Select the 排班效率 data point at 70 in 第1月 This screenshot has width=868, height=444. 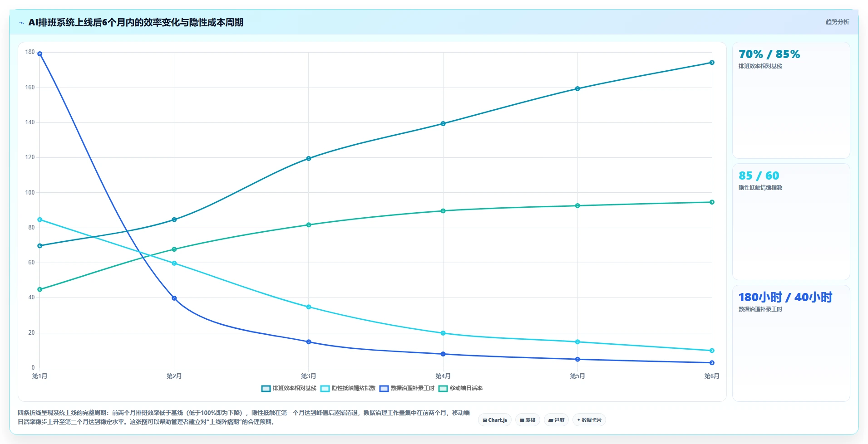40,246
